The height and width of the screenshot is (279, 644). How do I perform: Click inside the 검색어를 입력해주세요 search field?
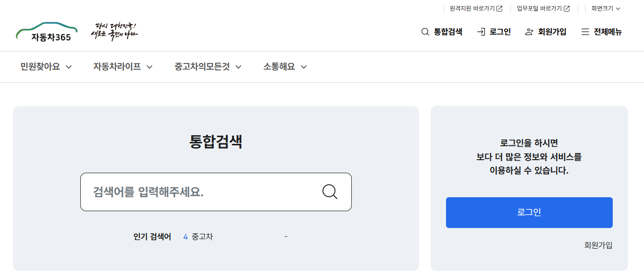coord(192,191)
